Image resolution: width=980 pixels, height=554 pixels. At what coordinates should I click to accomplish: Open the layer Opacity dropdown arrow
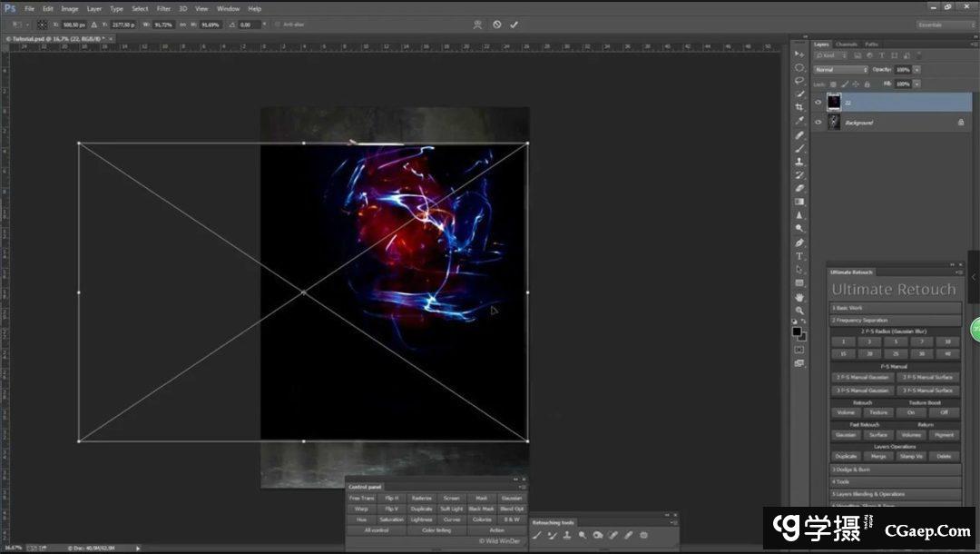917,70
